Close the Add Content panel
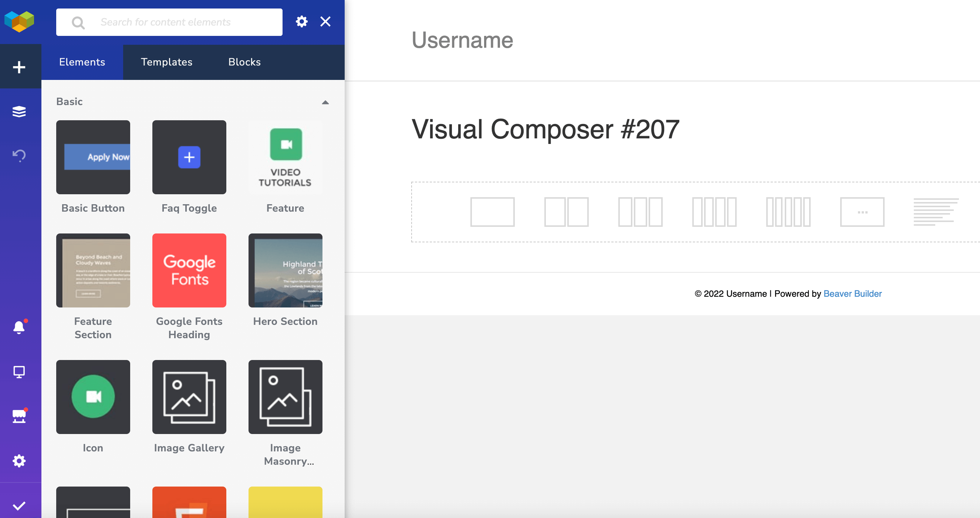This screenshot has height=518, width=980. pyautogui.click(x=325, y=22)
